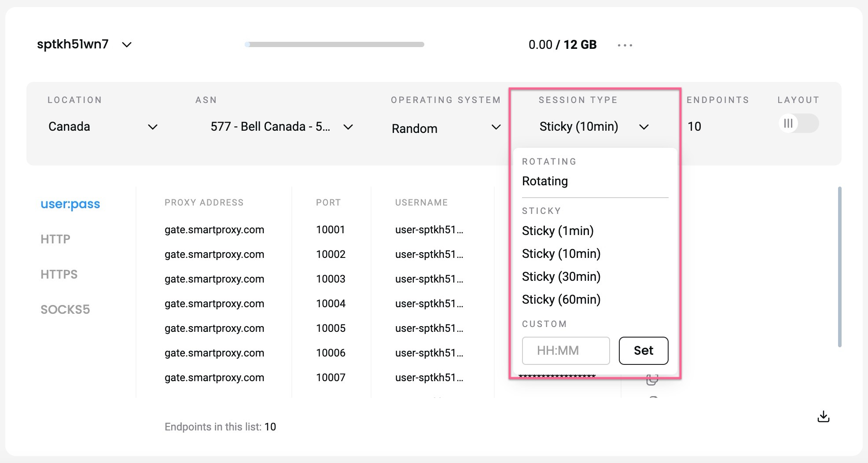This screenshot has height=463, width=868.
Task: Click port 10003 cell
Action: click(x=331, y=279)
